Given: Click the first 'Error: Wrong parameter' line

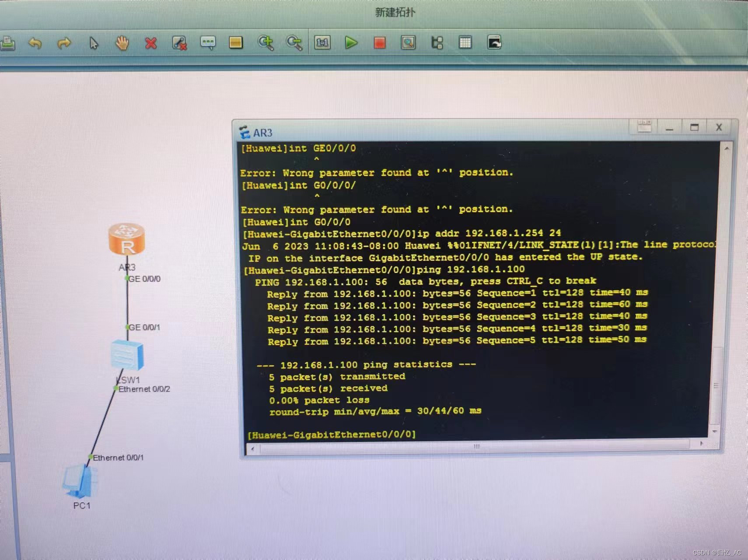Looking at the screenshot, I should click(x=376, y=172).
